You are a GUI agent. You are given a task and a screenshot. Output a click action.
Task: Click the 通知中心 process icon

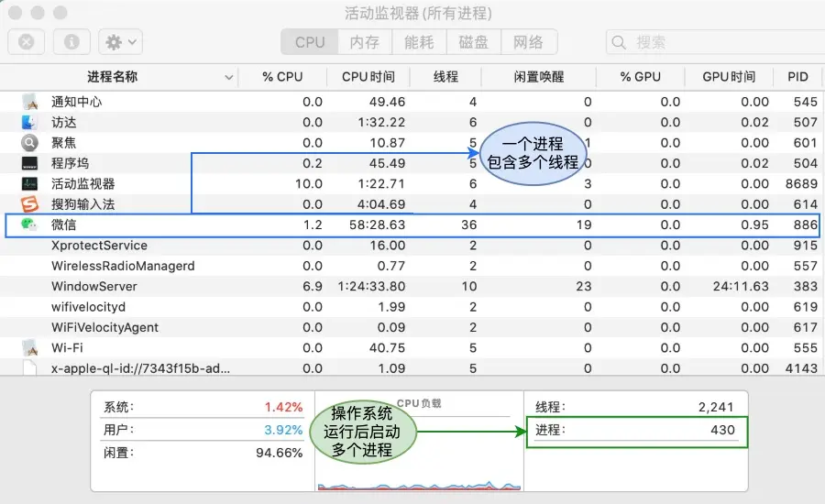click(30, 102)
